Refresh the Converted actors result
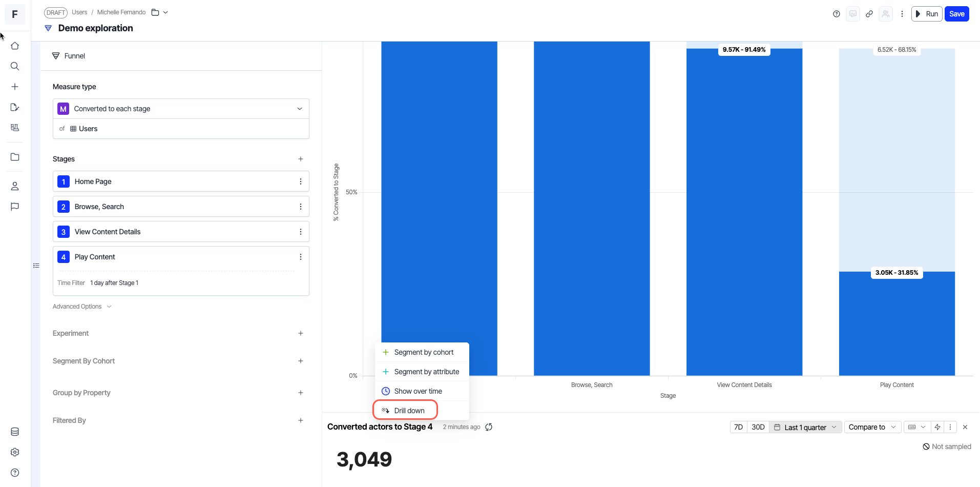The height and width of the screenshot is (487, 980). coord(489,427)
